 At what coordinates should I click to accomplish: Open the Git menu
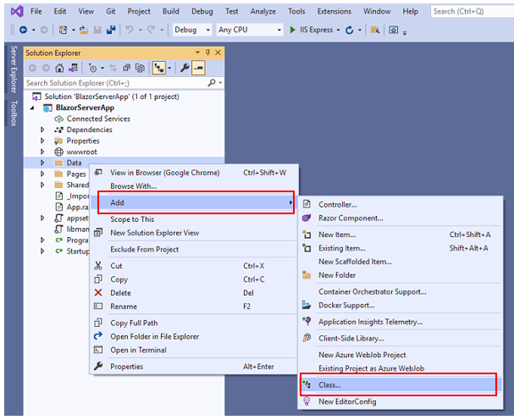point(110,12)
